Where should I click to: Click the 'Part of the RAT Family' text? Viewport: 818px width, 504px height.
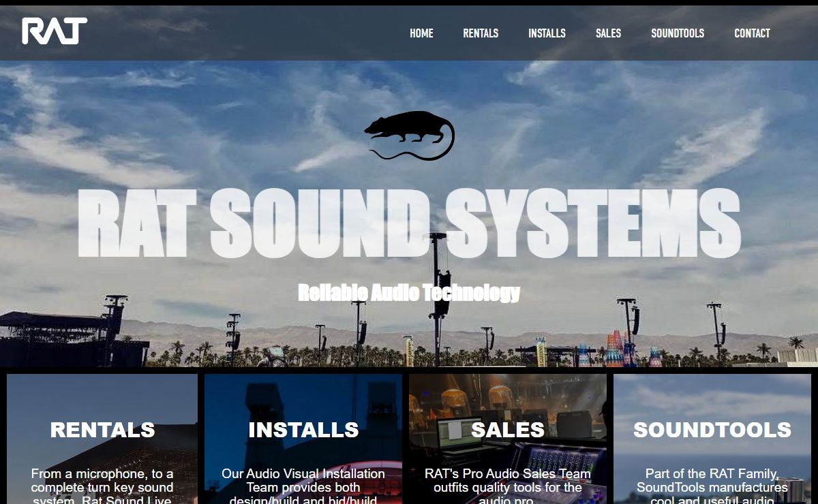(712, 487)
